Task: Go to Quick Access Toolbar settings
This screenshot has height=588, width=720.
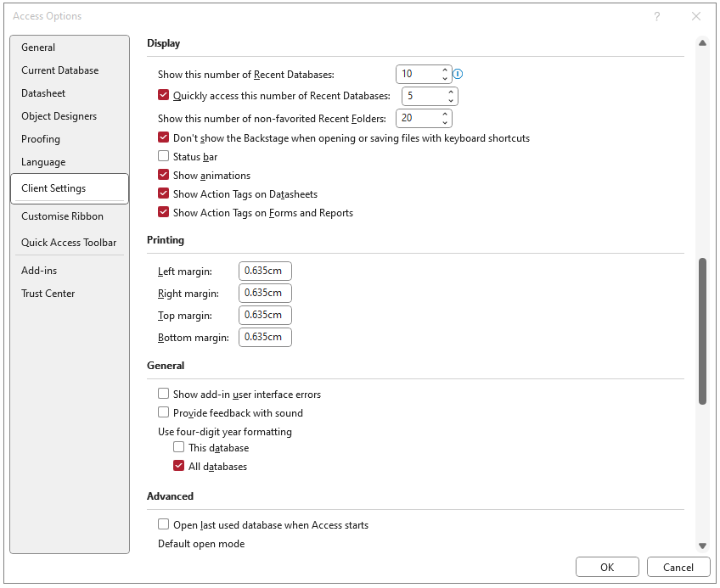Action: point(69,243)
